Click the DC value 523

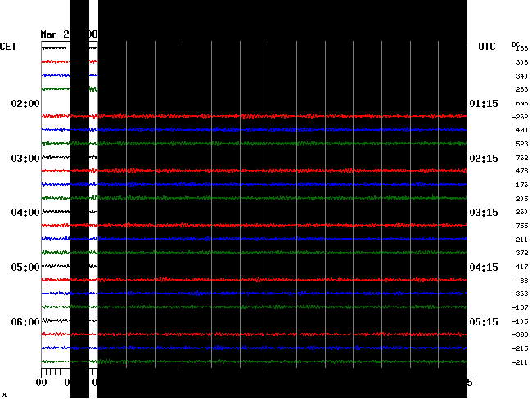(522, 144)
